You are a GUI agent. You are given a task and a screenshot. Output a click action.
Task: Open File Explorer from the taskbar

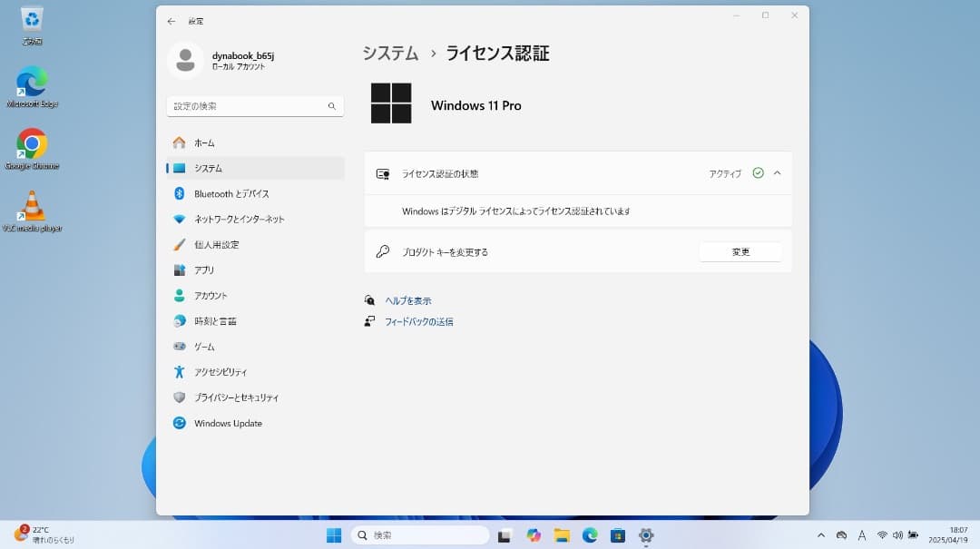[x=562, y=534]
